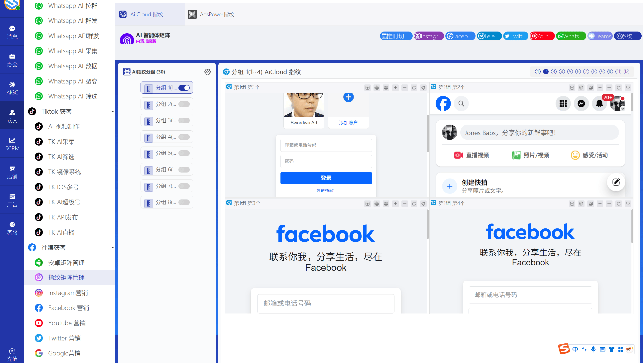
Task: Refresh the 第1组 第2个 browser view
Action: pyautogui.click(x=619, y=88)
